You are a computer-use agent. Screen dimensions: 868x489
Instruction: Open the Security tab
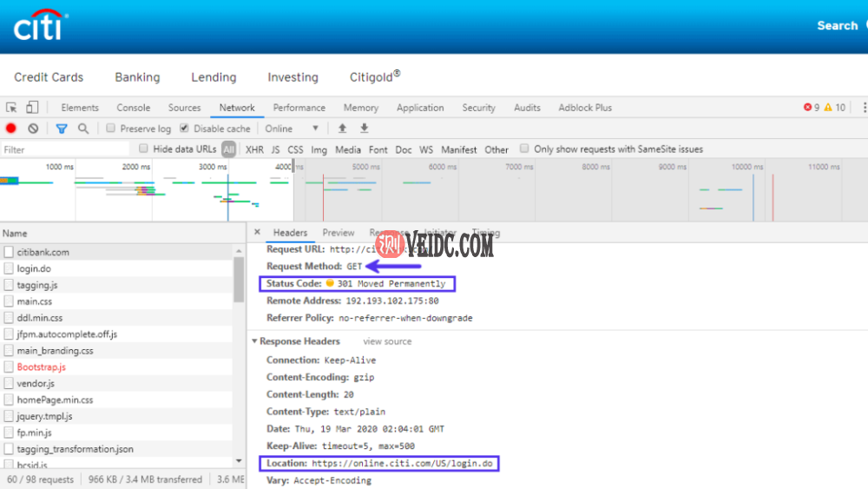(x=479, y=108)
